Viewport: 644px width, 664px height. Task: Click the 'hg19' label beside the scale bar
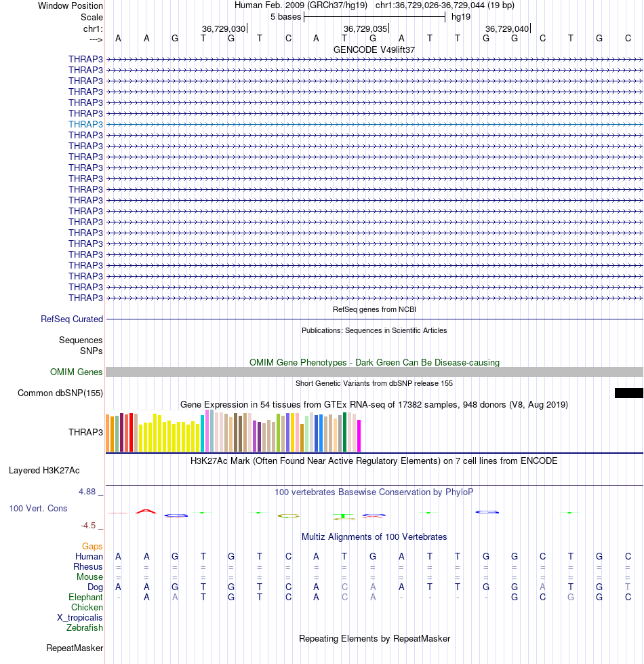(461, 17)
